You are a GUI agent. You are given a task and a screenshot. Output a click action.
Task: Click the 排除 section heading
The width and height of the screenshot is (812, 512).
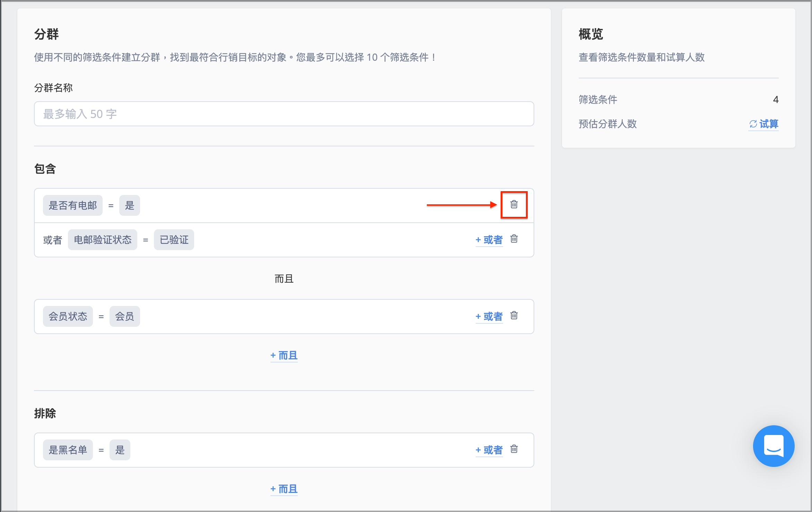45,413
